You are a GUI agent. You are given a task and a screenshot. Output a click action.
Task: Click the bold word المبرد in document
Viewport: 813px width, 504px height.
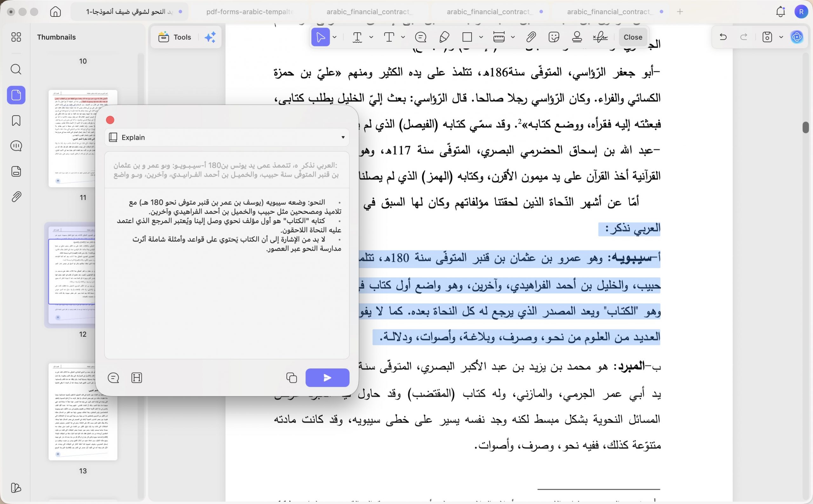(x=631, y=366)
